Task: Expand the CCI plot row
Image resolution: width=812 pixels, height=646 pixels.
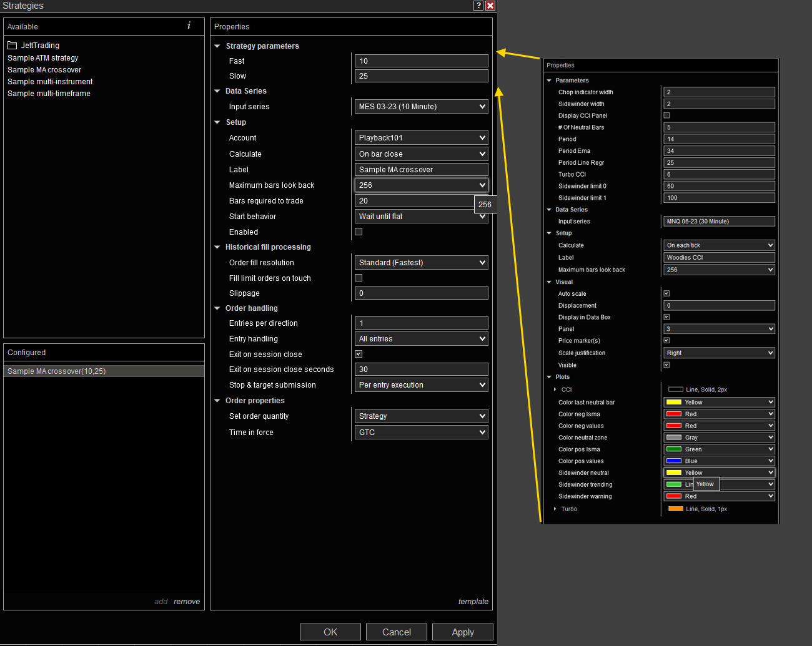Action: (x=555, y=389)
